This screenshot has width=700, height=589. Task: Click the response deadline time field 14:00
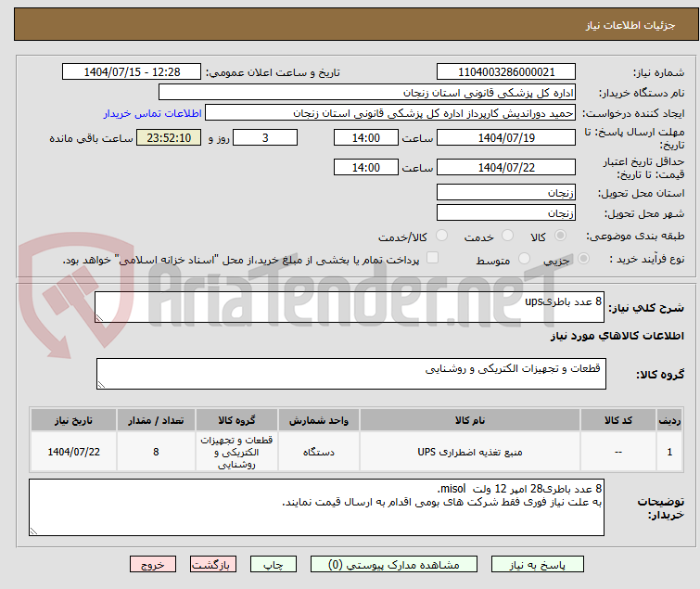tap(365, 137)
